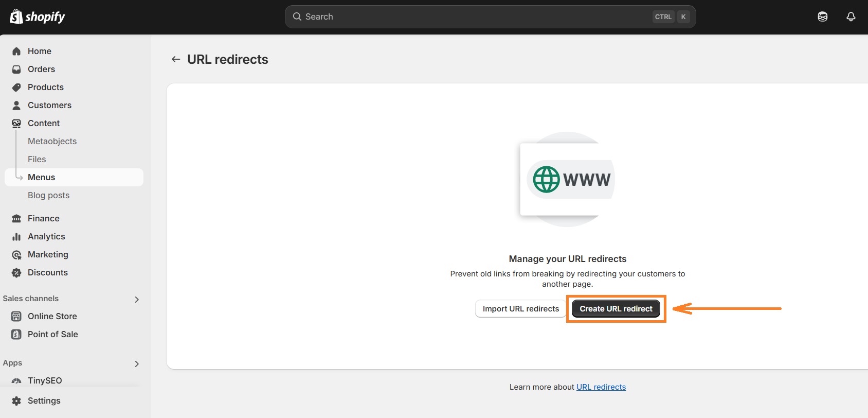Click the Settings gear icon
The width and height of the screenshot is (868, 418).
click(16, 400)
